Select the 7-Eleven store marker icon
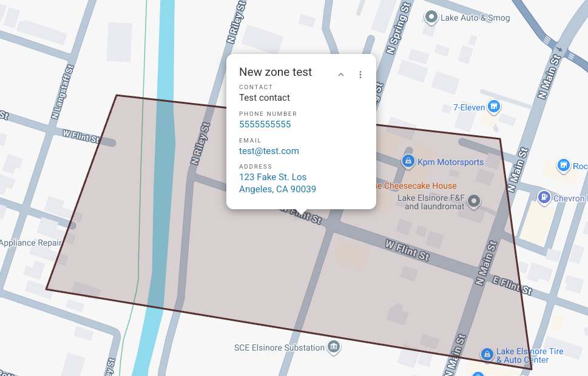 [494, 107]
